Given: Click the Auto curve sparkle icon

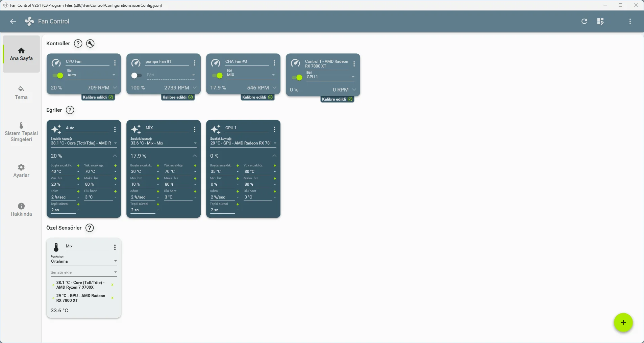Looking at the screenshot, I should click(56, 129).
